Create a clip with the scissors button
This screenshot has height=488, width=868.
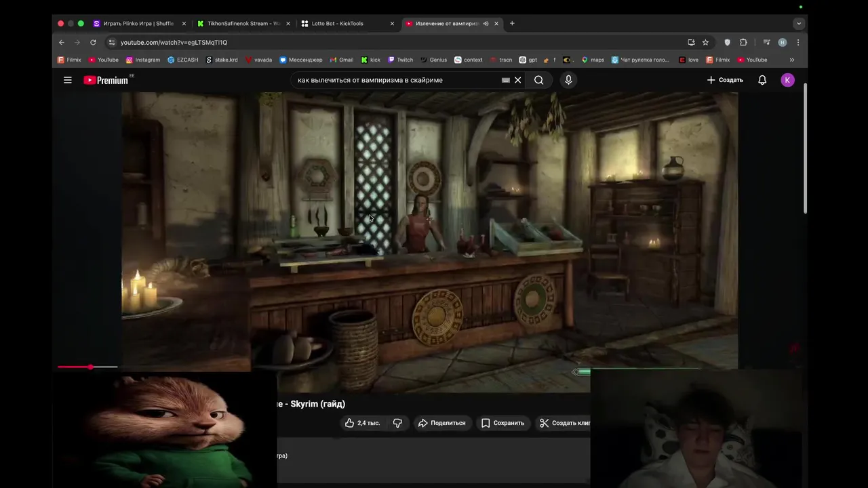coord(564,423)
